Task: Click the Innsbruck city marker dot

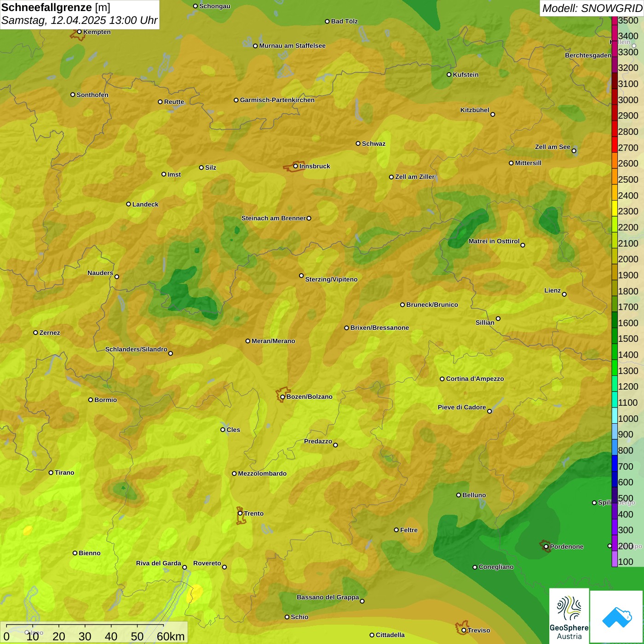Action: [x=296, y=166]
